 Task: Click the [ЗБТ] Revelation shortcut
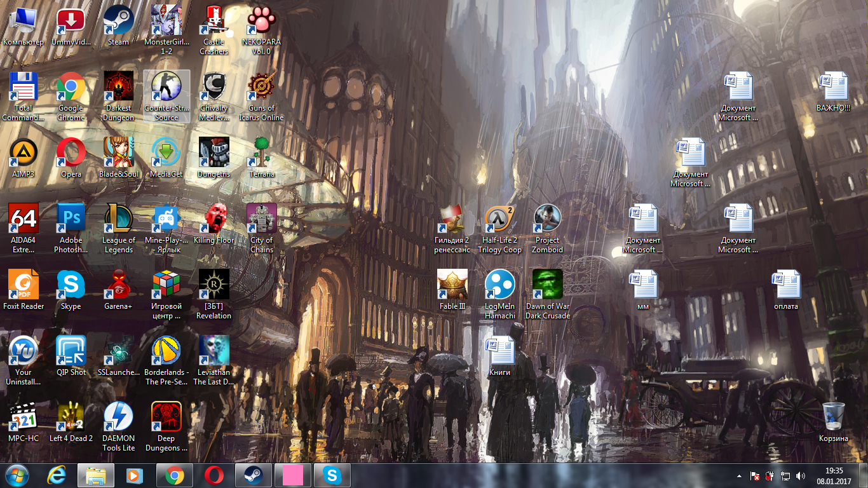point(214,295)
